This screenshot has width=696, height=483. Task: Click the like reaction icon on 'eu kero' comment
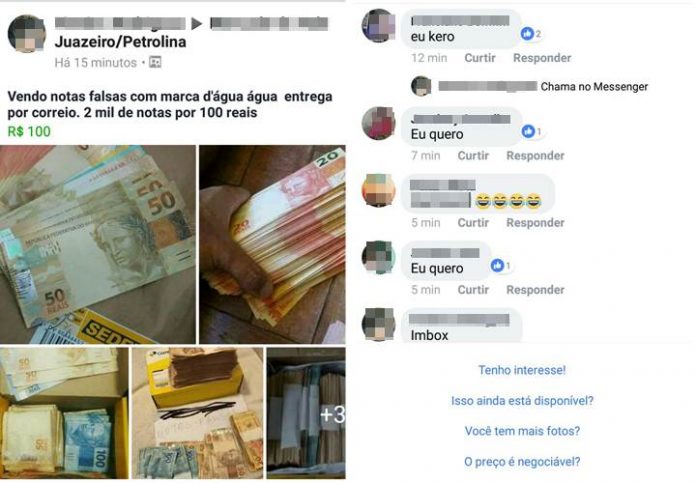[x=527, y=33]
